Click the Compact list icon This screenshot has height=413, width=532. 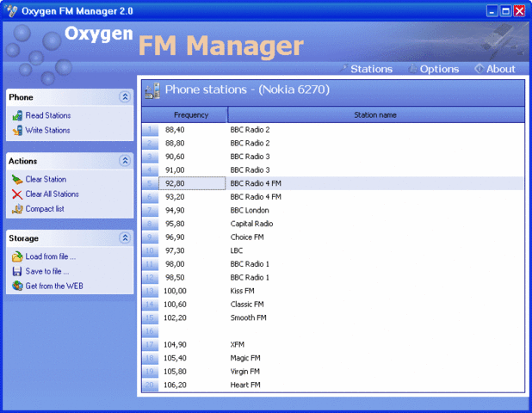[17, 209]
